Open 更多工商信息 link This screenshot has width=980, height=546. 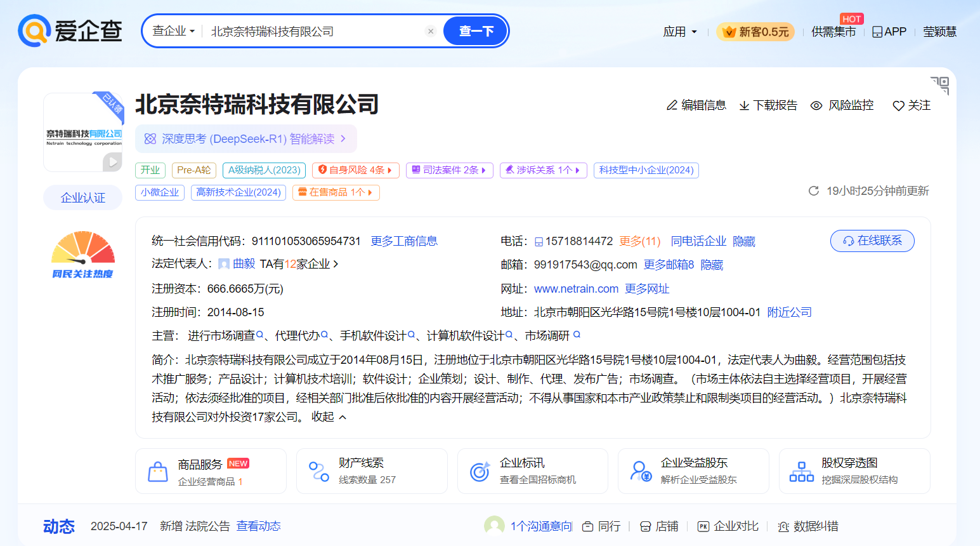click(x=404, y=241)
